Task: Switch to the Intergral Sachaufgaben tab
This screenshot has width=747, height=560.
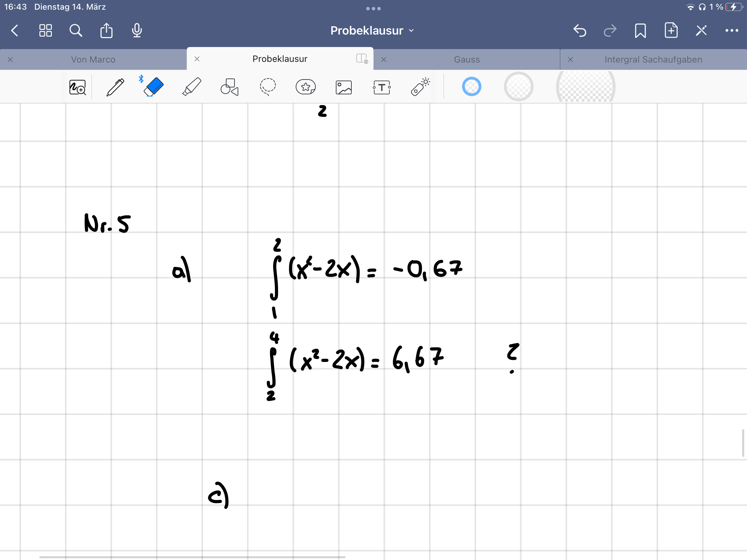Action: [653, 59]
